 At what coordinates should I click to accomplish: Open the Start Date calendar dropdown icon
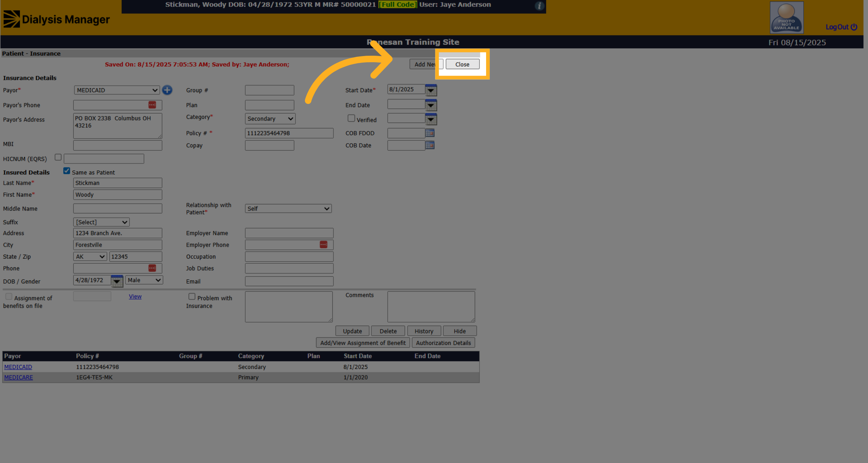click(431, 90)
